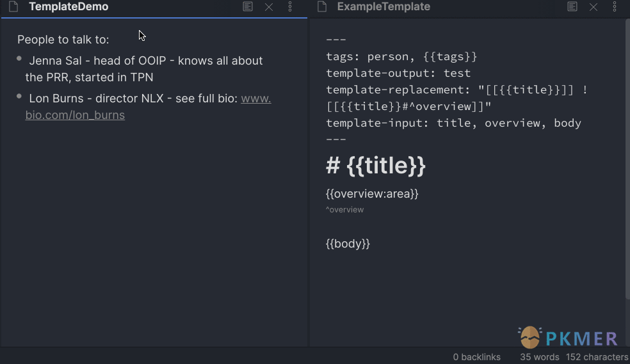Open more options for the ExampleTemplate pane
The image size is (630, 364).
point(615,7)
